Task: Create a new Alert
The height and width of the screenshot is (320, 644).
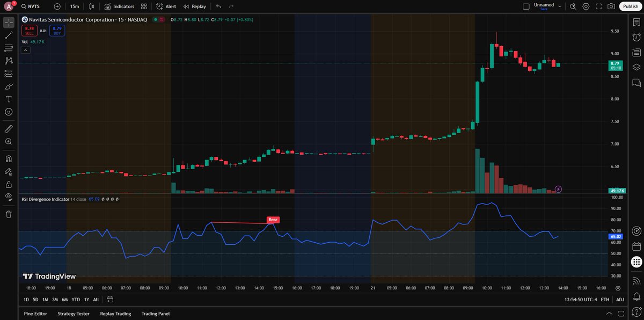Action: pyautogui.click(x=166, y=6)
